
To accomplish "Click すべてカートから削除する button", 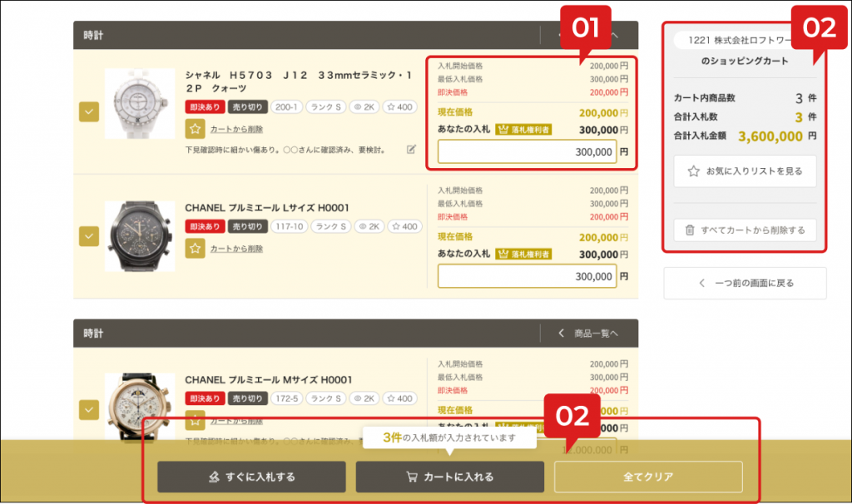I will 745,230.
